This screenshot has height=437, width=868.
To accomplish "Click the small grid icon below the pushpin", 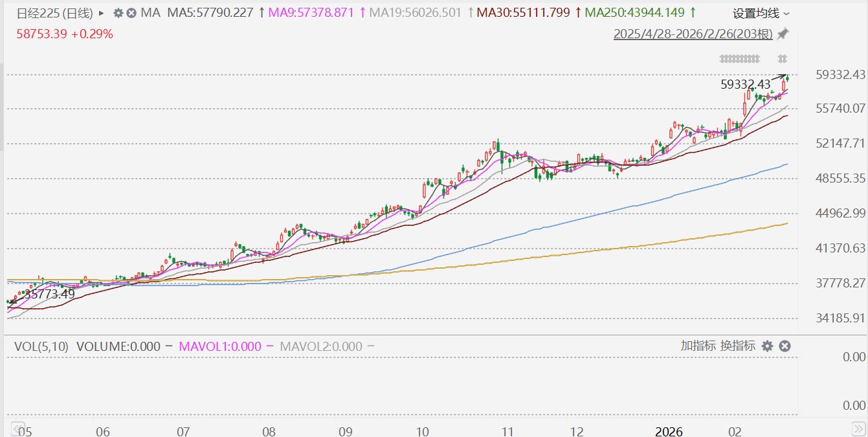I will [783, 58].
